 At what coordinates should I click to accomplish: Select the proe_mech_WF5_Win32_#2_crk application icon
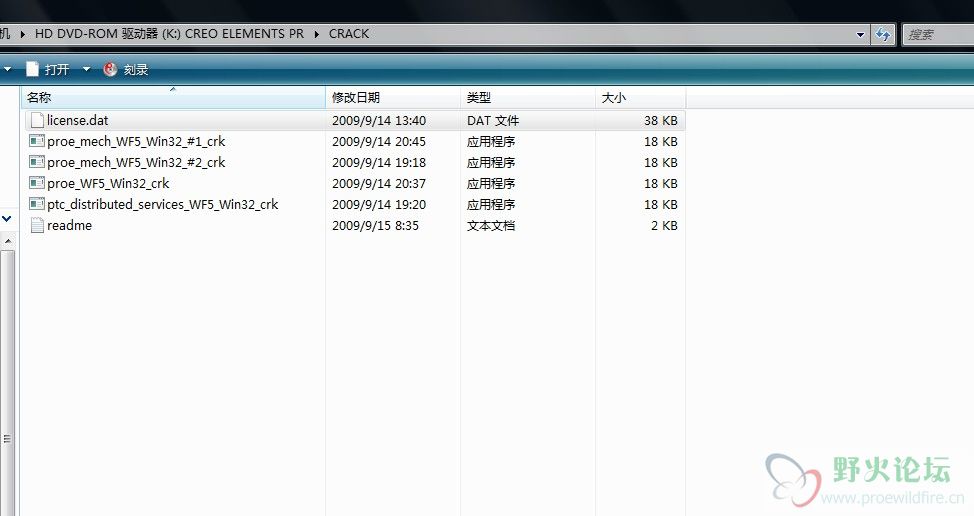point(37,162)
